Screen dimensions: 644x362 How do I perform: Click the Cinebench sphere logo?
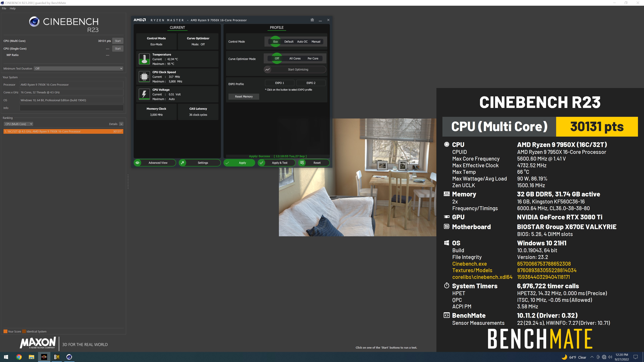click(34, 21)
